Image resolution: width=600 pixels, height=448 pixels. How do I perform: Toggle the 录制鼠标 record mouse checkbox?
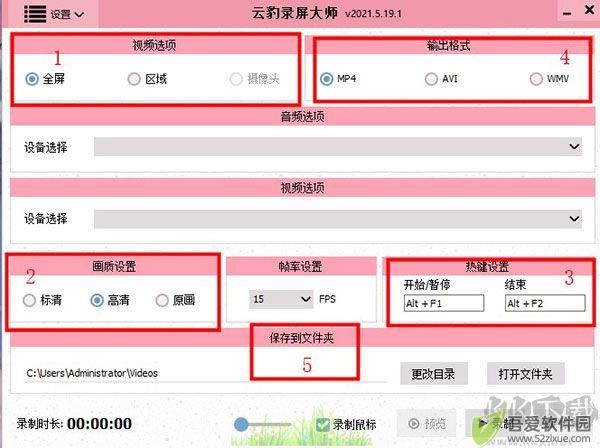point(323,424)
